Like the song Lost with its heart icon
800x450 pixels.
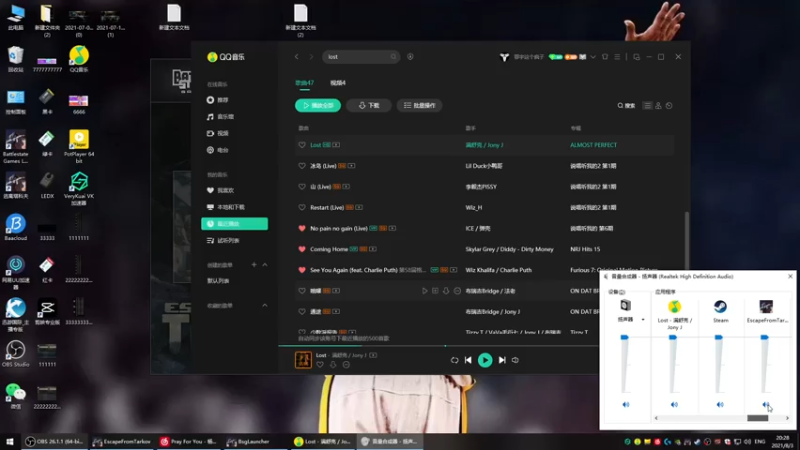(302, 145)
